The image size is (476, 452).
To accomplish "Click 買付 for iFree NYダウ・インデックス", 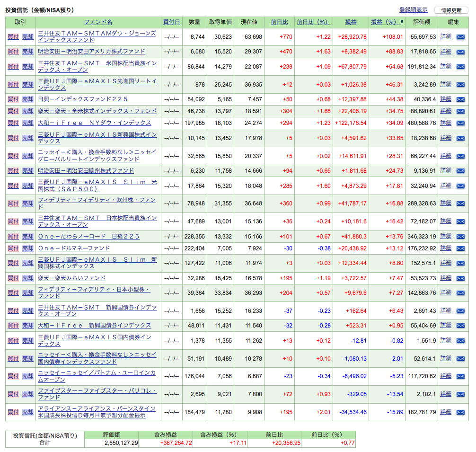I will click(x=13, y=123).
